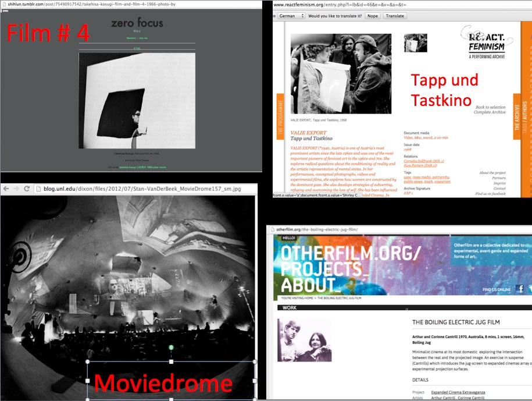The height and width of the screenshot is (401, 532).
Task: Click the Nope button in translate bar
Action: 373,16
